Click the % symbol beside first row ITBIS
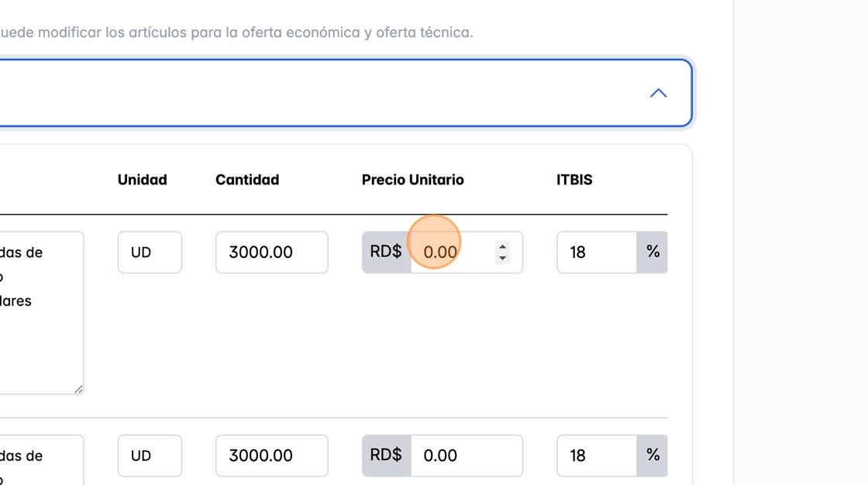Image resolution: width=868 pixels, height=485 pixels. [653, 252]
